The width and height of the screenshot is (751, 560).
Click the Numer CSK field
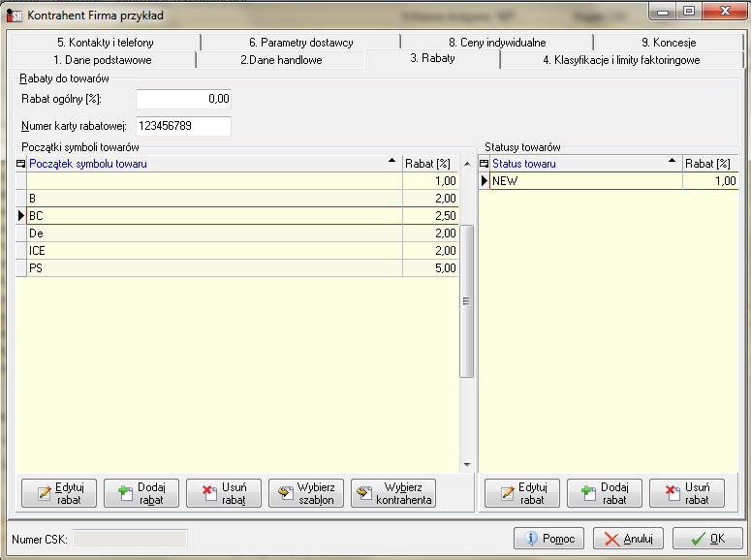pos(130,540)
